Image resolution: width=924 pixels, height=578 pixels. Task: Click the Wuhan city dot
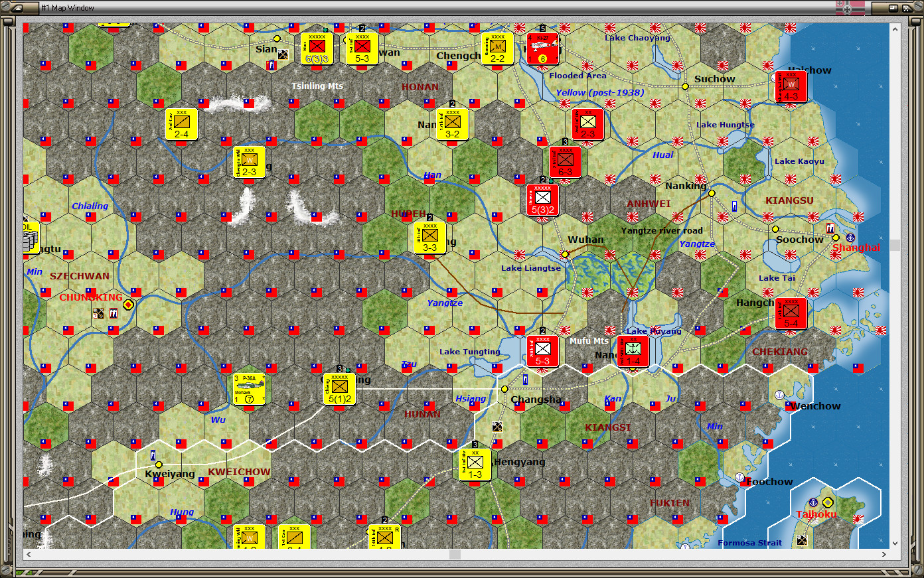click(565, 254)
